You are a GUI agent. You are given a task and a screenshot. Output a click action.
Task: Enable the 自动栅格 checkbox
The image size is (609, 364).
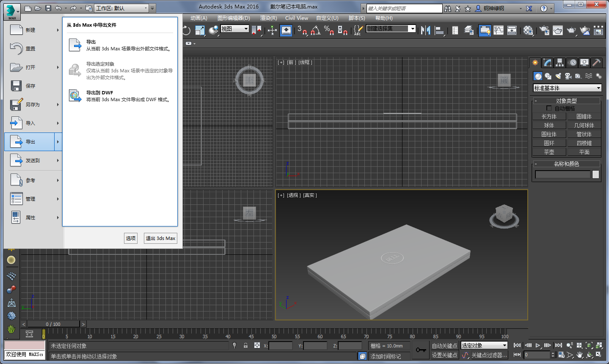point(549,108)
